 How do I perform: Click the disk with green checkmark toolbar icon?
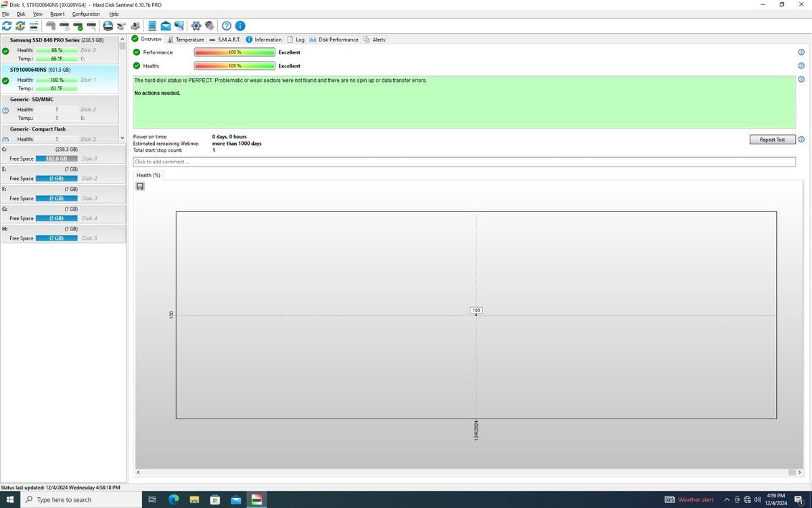(x=78, y=26)
